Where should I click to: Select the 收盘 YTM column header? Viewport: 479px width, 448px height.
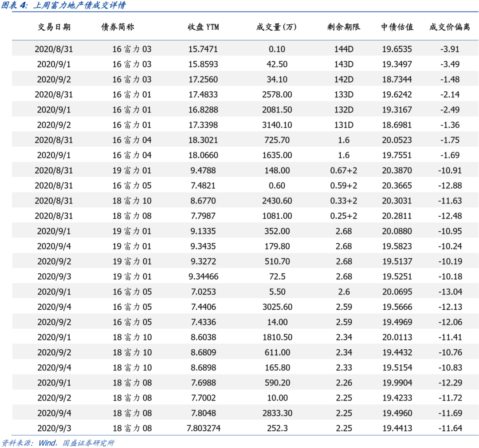203,27
